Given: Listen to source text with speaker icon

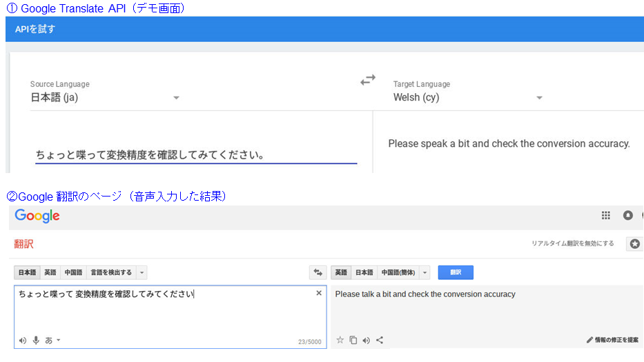Looking at the screenshot, I should [23, 341].
